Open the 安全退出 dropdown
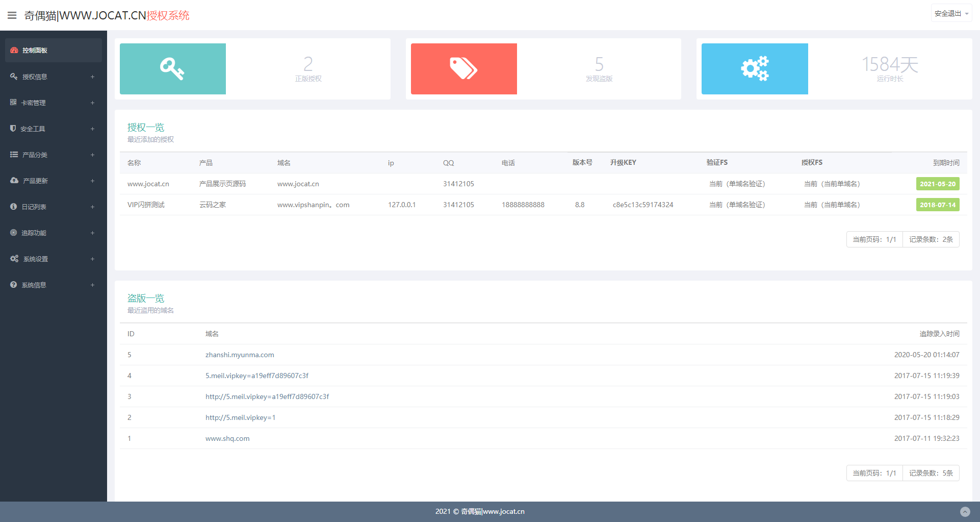 tap(951, 13)
